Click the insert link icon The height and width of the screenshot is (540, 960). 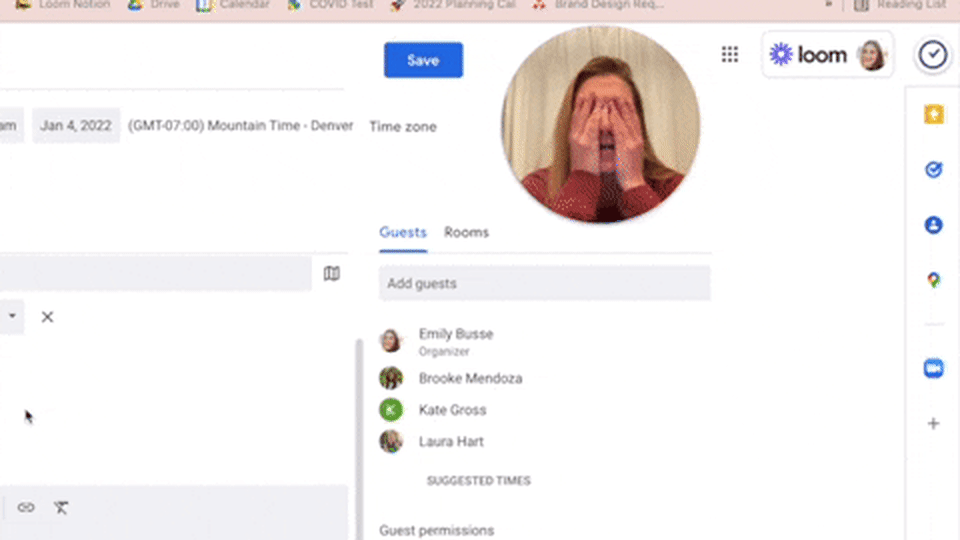click(26, 507)
